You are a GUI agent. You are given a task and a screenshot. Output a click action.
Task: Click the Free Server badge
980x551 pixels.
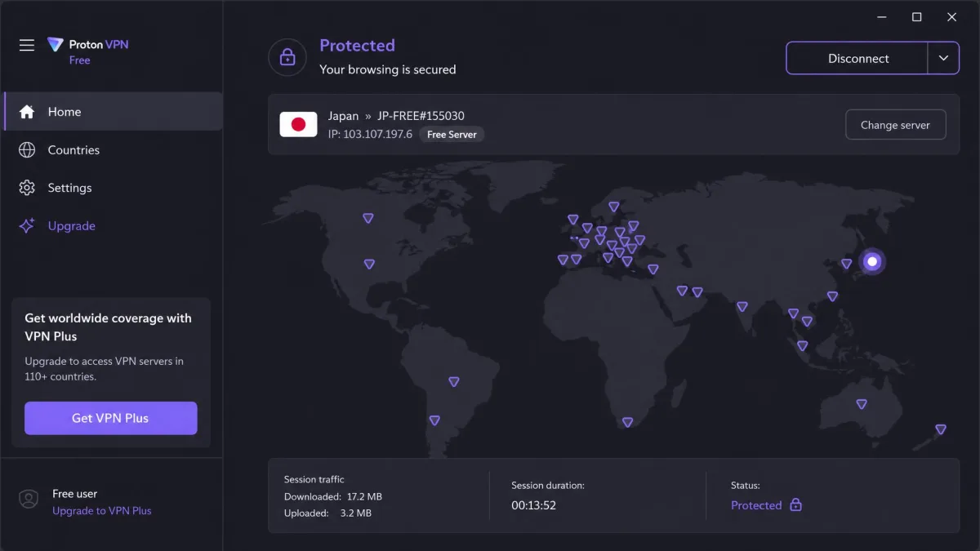coord(452,135)
